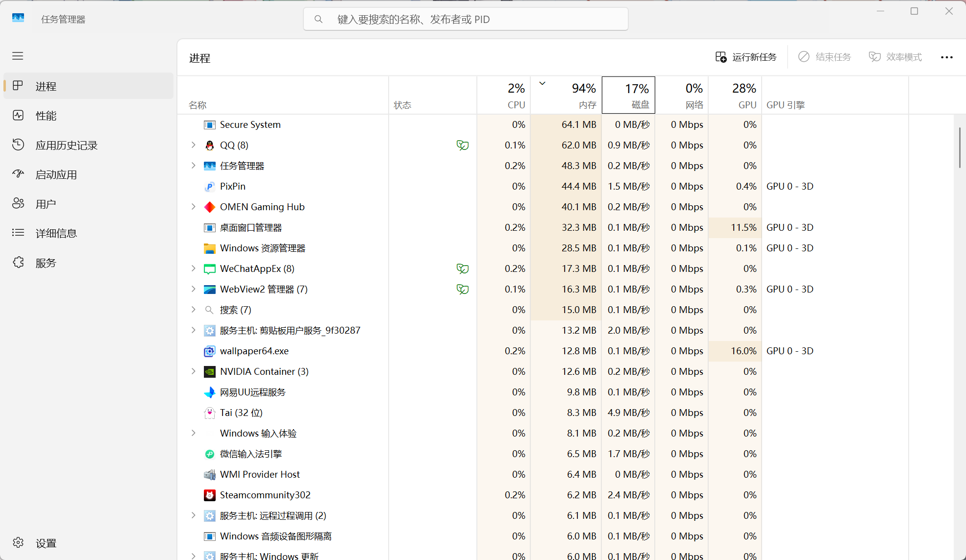Screen dimensions: 966x560
Task: Click the NVIDIA Container icon
Action: tap(210, 372)
